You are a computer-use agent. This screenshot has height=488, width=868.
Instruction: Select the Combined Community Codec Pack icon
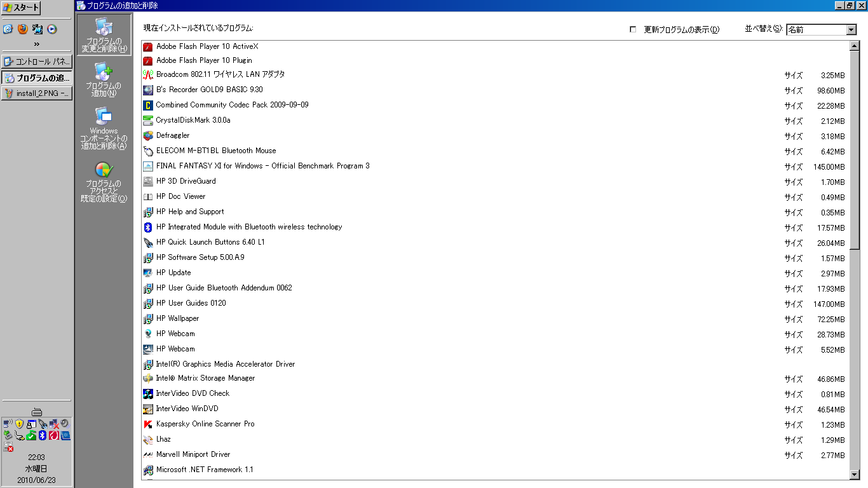[x=148, y=105]
